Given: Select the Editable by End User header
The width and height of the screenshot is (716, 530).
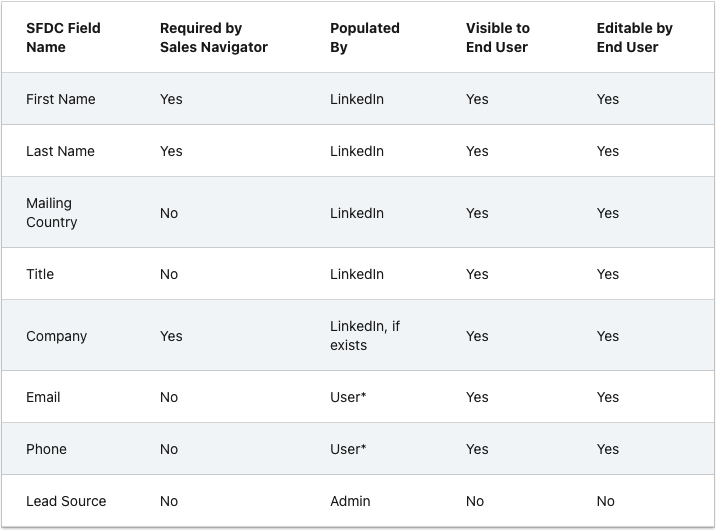Looking at the screenshot, I should pos(634,38).
